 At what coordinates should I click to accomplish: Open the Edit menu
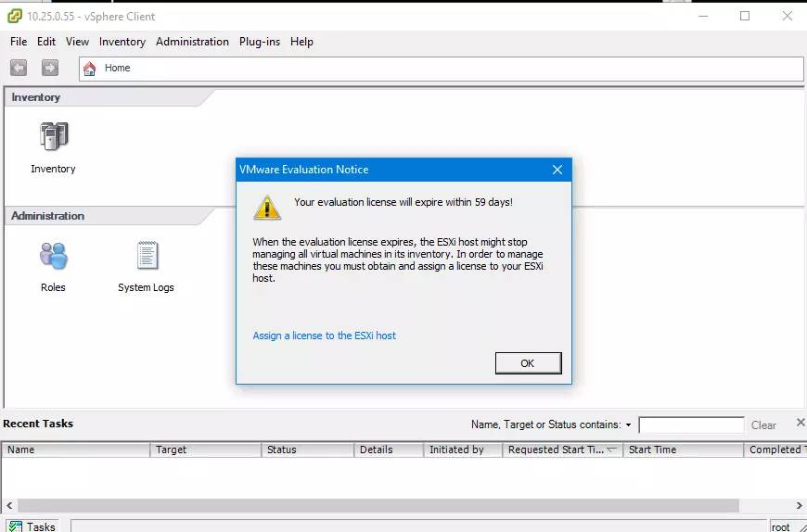point(46,42)
